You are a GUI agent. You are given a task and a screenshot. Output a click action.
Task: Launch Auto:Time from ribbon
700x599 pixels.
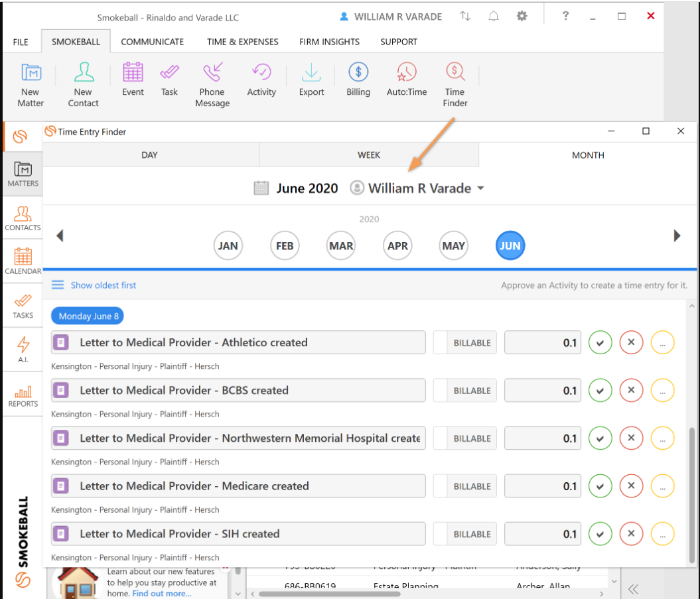pos(407,80)
